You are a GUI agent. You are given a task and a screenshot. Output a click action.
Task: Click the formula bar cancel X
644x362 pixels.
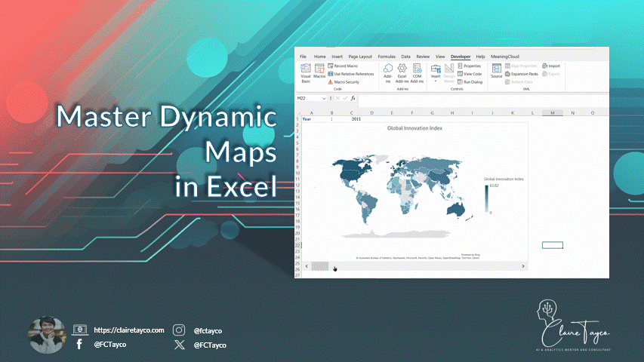coord(337,99)
